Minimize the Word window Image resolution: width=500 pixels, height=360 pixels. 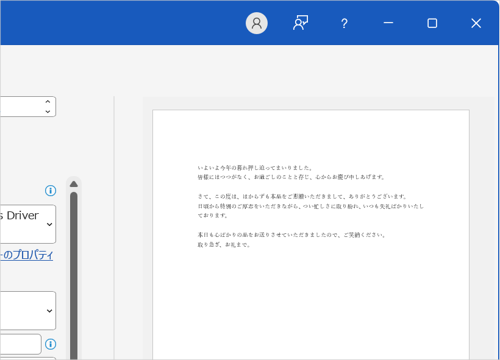[388, 23]
